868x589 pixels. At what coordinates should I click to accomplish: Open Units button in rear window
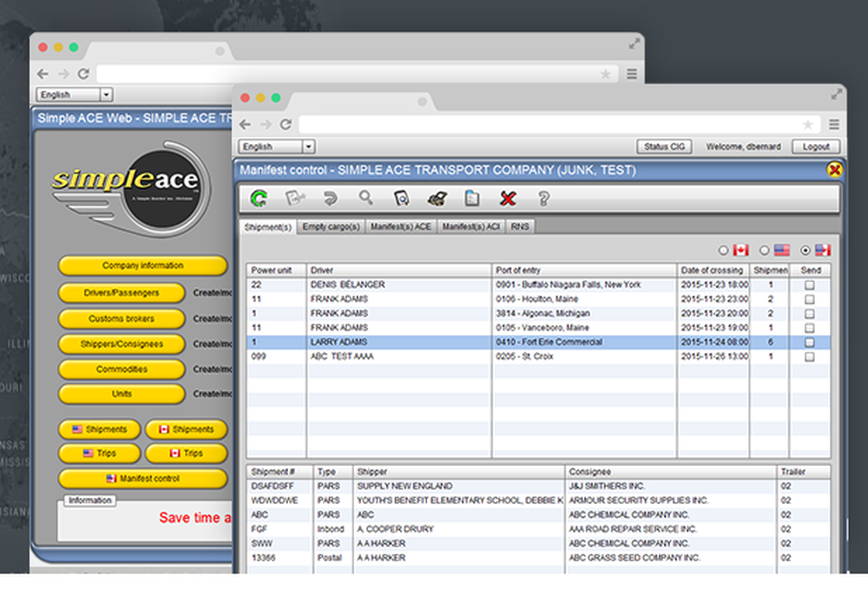coord(122,394)
